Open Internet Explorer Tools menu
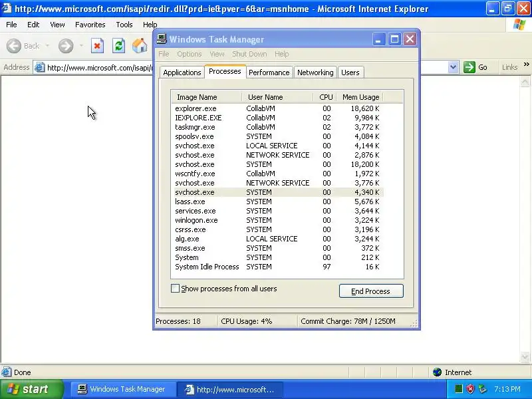This screenshot has width=532, height=399. (124, 25)
